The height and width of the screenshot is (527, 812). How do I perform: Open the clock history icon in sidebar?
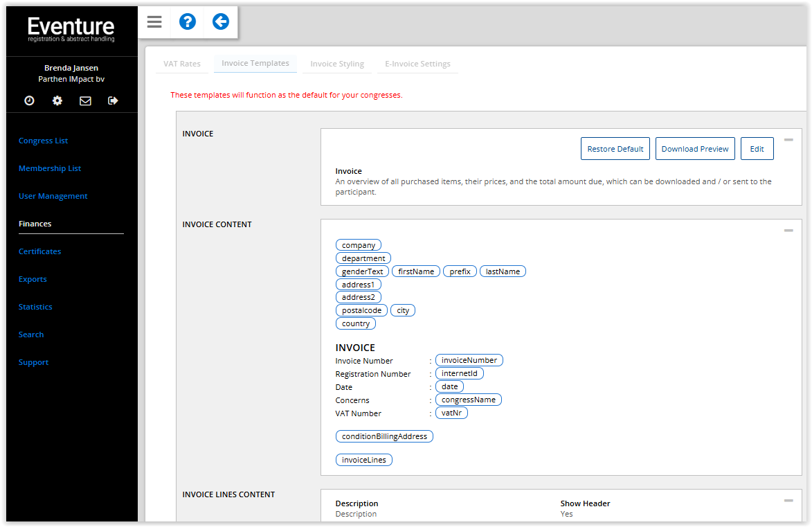tap(29, 100)
